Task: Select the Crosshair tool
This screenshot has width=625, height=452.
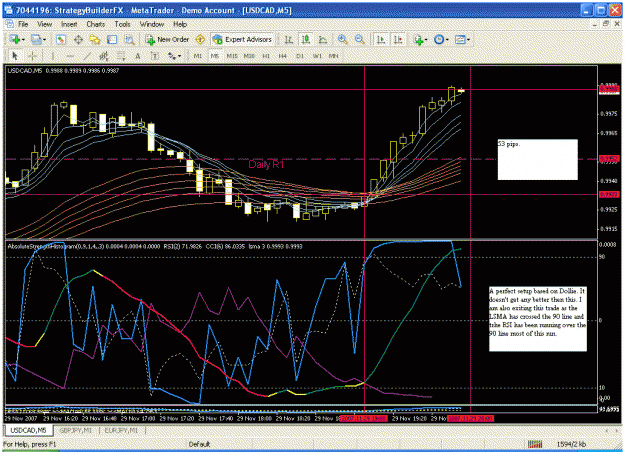Action: (33, 56)
